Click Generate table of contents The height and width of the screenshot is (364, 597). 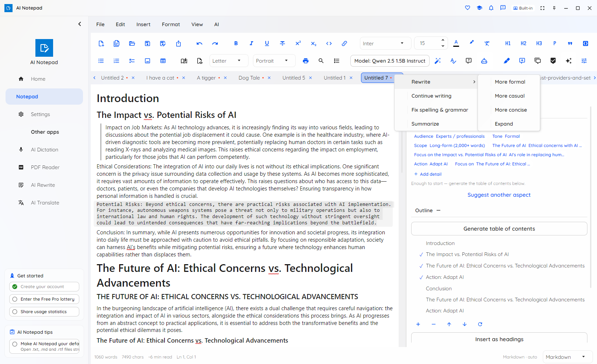499,229
